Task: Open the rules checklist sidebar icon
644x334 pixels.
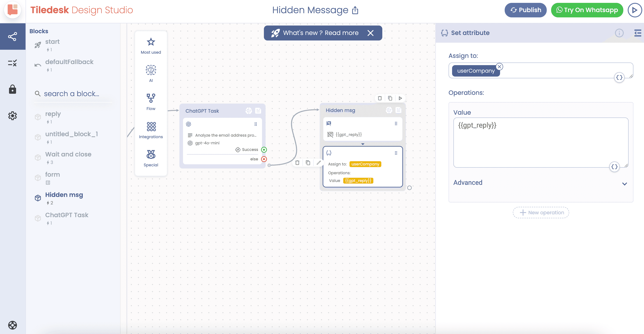Action: pos(13,63)
